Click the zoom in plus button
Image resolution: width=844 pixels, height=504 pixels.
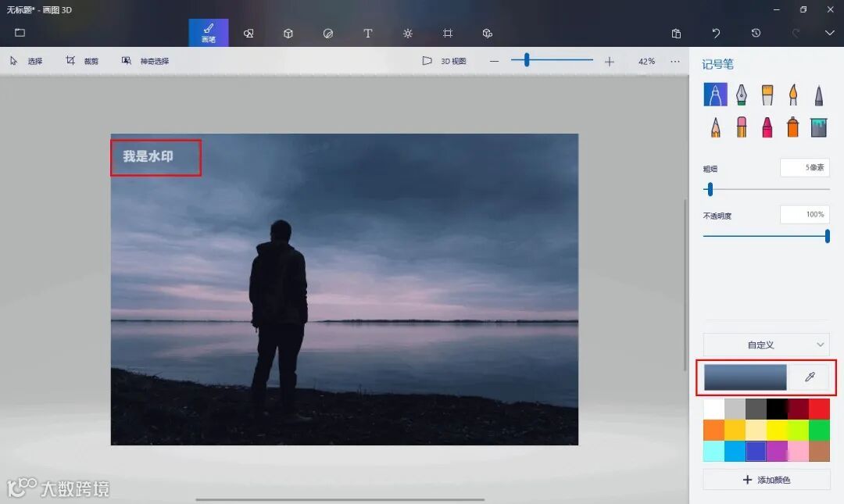pos(609,62)
